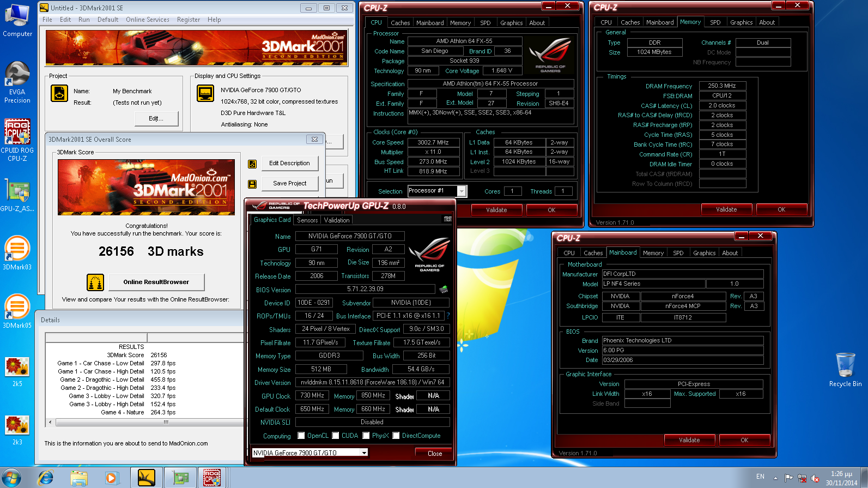Open Windows Media Player from the taskbar
868x488 pixels.
pos(111,478)
